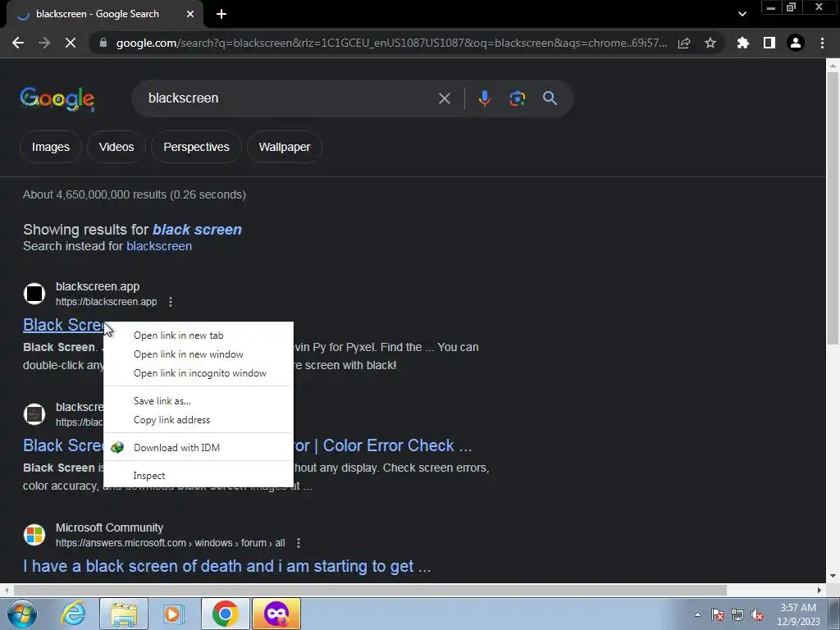Search instead for blackscreen link
Screen dimensions: 840x630
tap(159, 246)
